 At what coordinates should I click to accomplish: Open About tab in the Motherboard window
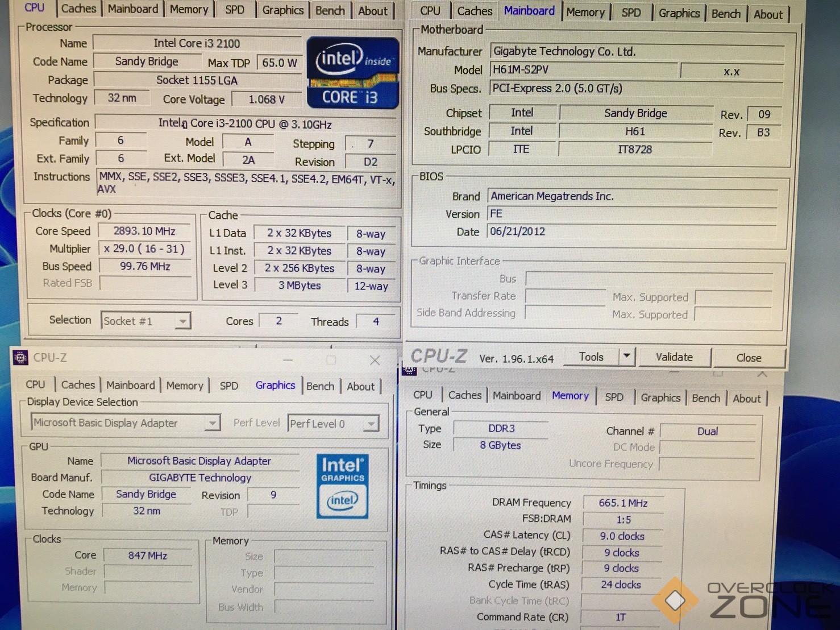click(x=768, y=14)
